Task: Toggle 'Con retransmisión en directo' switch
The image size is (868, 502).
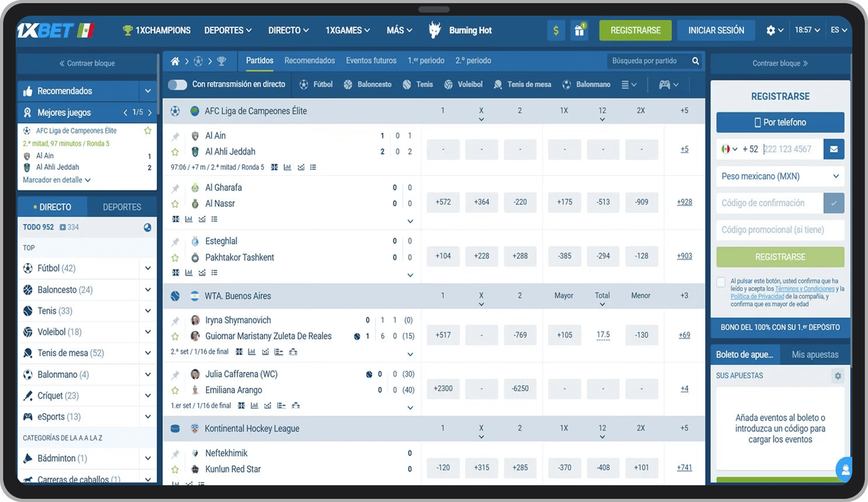Action: [177, 85]
